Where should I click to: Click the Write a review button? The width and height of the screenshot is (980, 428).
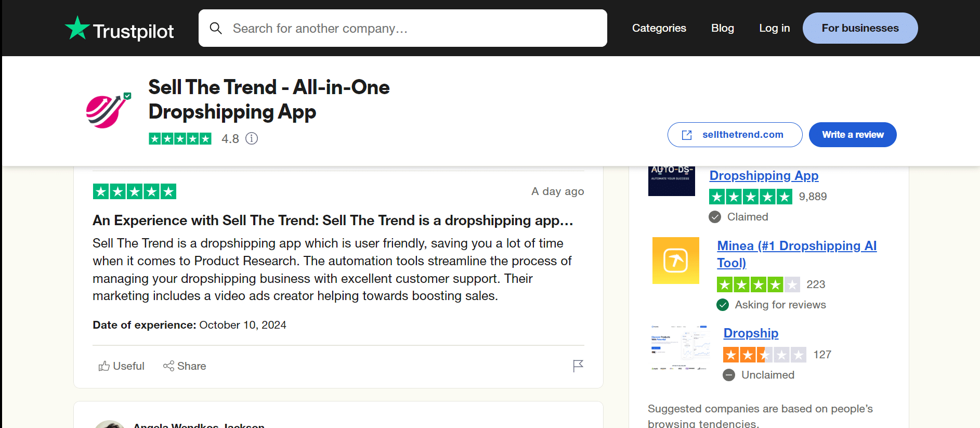pyautogui.click(x=852, y=134)
